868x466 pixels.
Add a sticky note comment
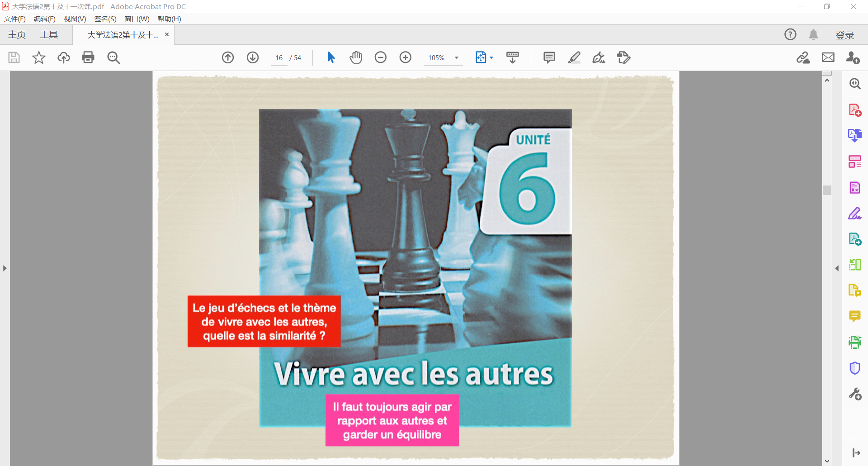coord(549,57)
